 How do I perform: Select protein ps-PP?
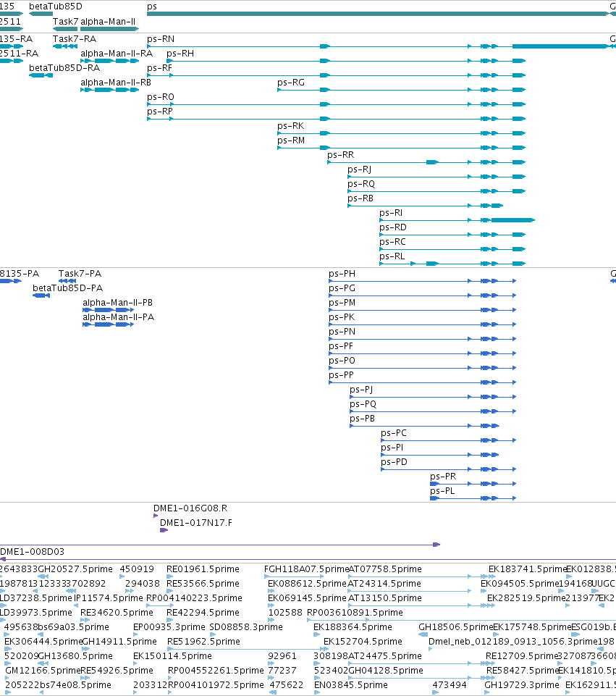(x=423, y=382)
